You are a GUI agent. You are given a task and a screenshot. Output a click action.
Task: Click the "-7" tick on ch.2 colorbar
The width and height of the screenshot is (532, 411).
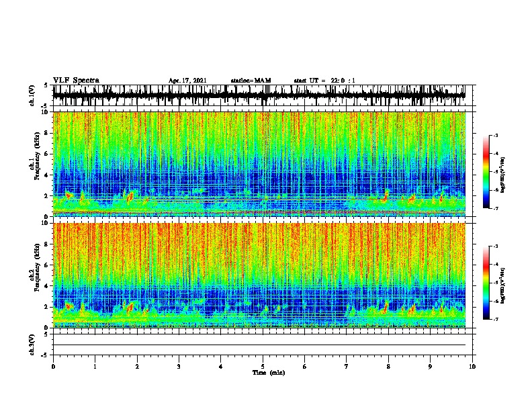495,319
